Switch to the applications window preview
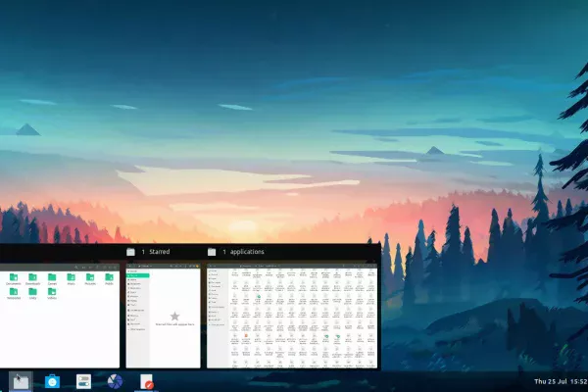 (292, 316)
